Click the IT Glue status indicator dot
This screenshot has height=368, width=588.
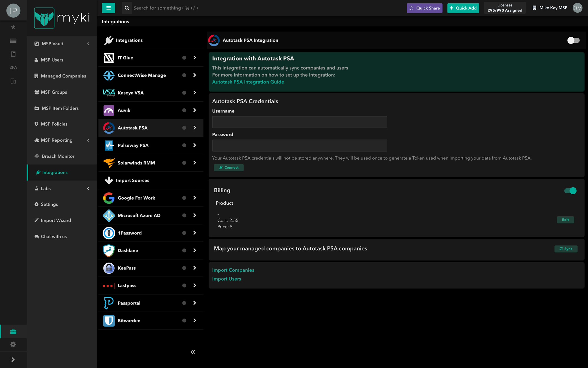184,58
